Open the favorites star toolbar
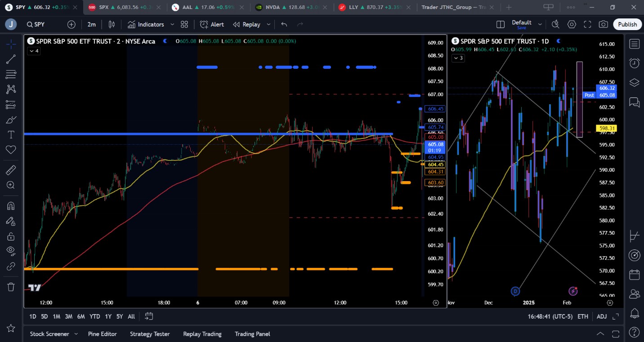This screenshot has width=644, height=342. tap(11, 329)
